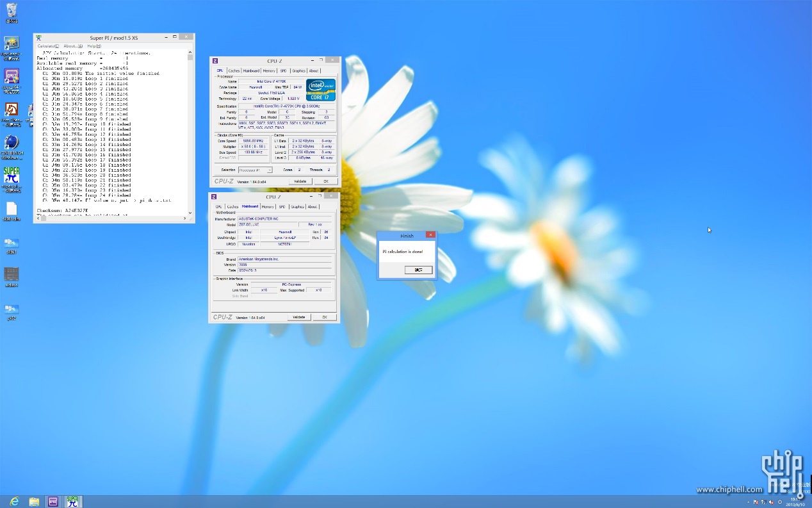Screen dimensions: 812x508
Task: Switch to Super PI via its taskbar icon
Action: pos(73,501)
